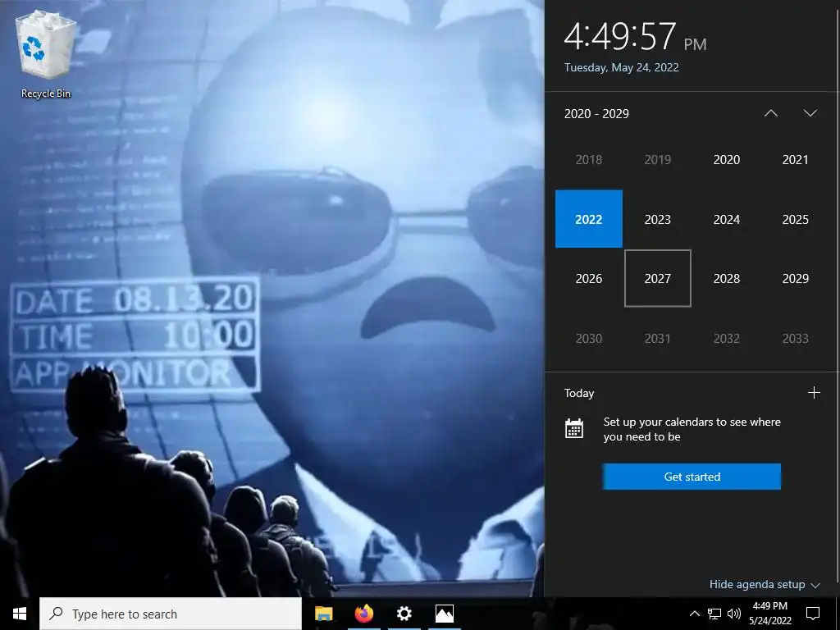Select the year 2027

coord(657,279)
